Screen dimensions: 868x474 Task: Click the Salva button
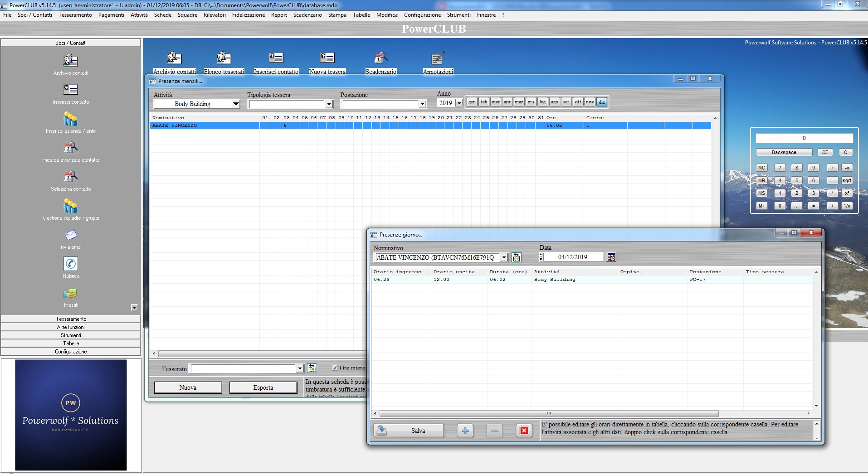click(x=409, y=430)
